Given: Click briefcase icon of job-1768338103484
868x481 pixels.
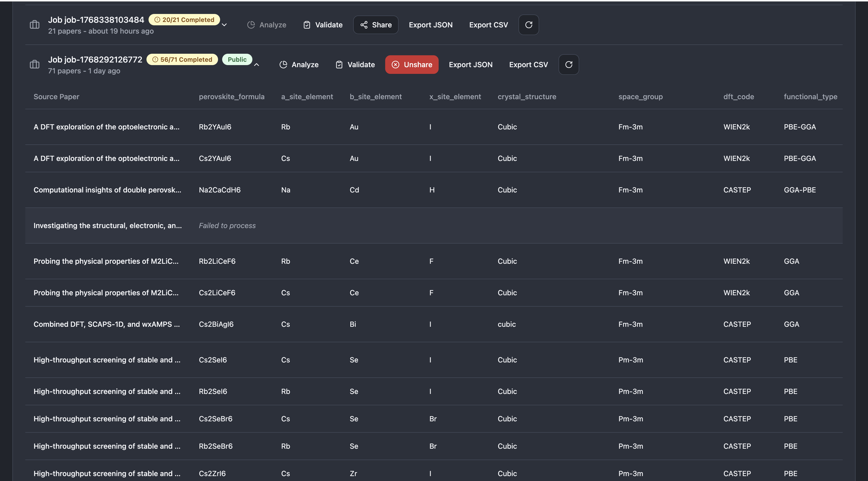Looking at the screenshot, I should pyautogui.click(x=35, y=25).
